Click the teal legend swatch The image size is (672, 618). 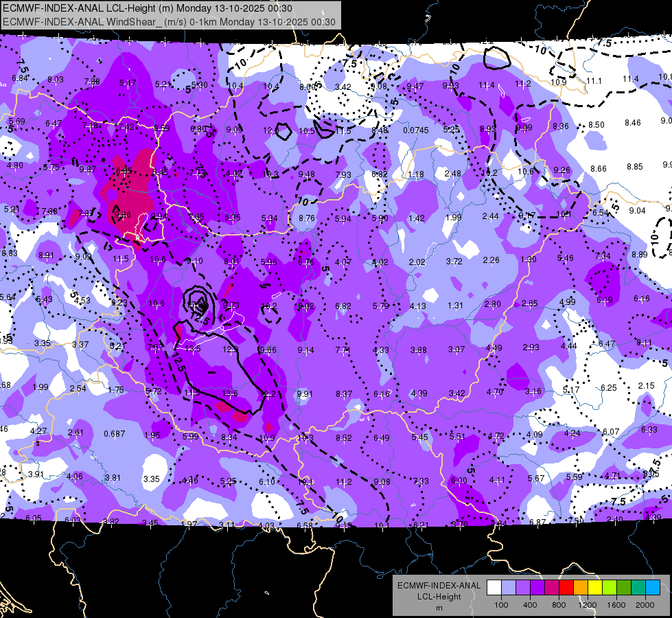(638, 588)
